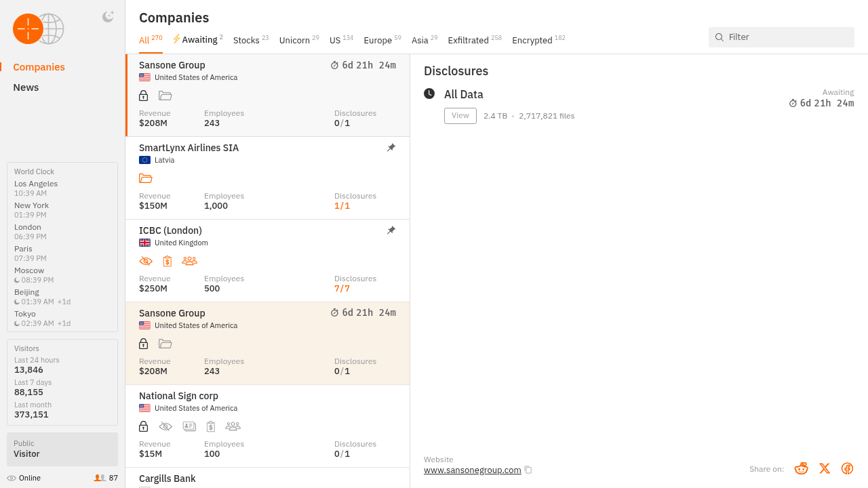Image resolution: width=868 pixels, height=488 pixels.
Task: Click the pin icon on ICBC (London)
Action: tap(391, 230)
